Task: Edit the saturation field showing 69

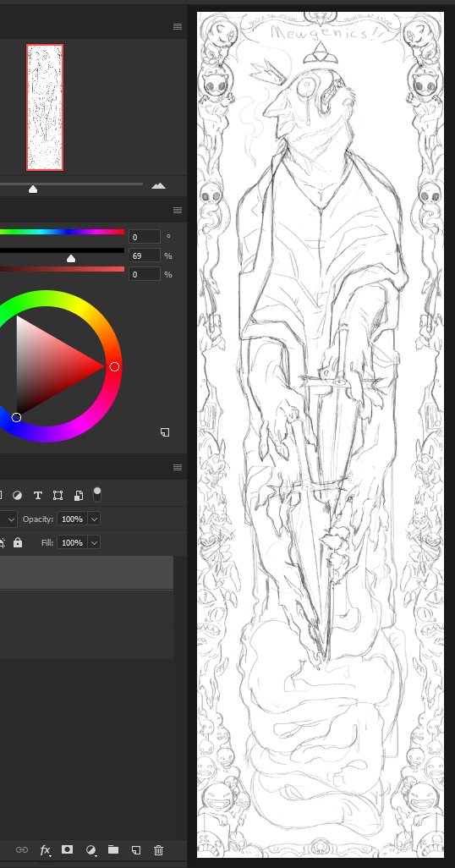Action: pyautogui.click(x=145, y=255)
